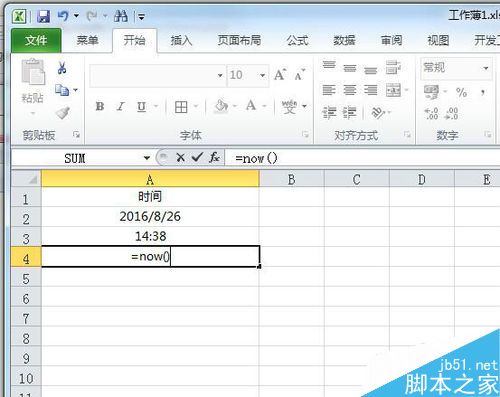The height and width of the screenshot is (397, 500).
Task: Switch to the 审阅 Review tab
Action: click(x=391, y=41)
